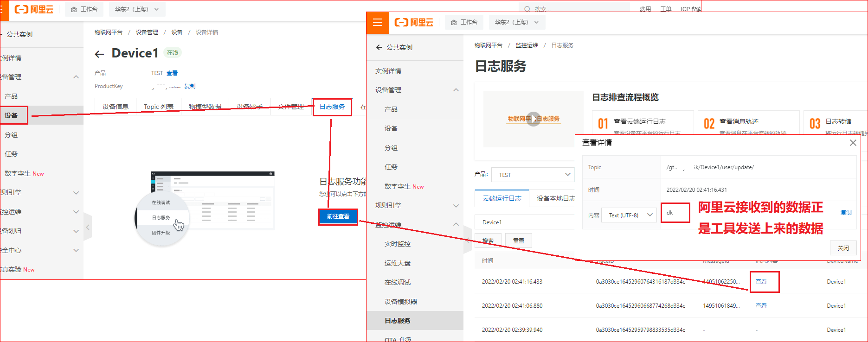Switch to the 物模型数据 tab
The height and width of the screenshot is (342, 868).
(205, 107)
